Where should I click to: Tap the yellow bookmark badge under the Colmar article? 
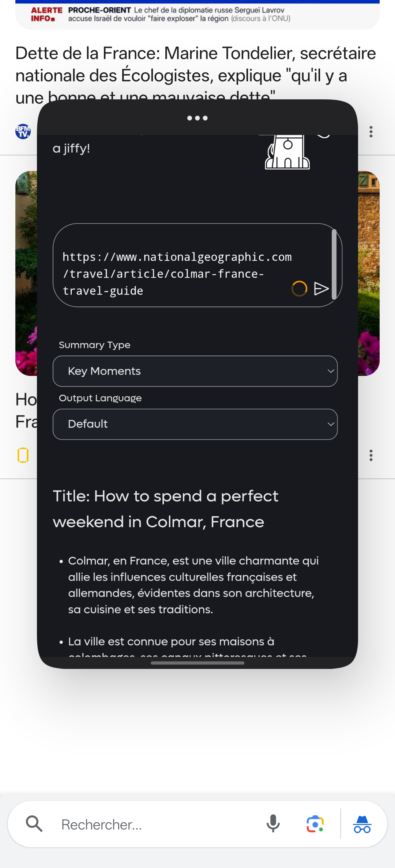(23, 456)
